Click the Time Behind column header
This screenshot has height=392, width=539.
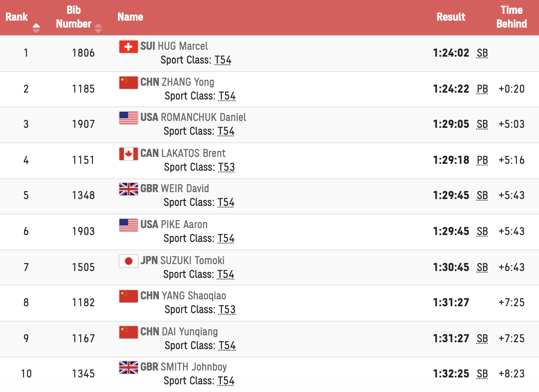click(x=511, y=17)
